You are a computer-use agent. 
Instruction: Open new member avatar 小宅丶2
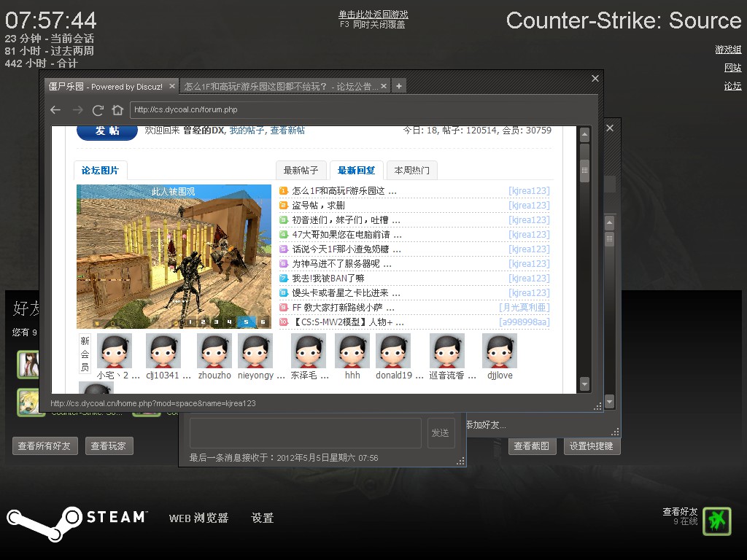[115, 351]
